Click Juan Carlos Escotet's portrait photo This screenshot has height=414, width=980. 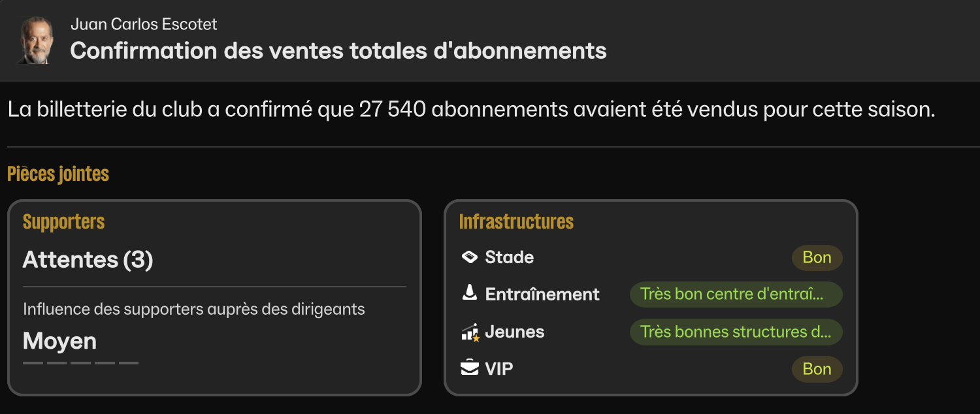(35, 40)
